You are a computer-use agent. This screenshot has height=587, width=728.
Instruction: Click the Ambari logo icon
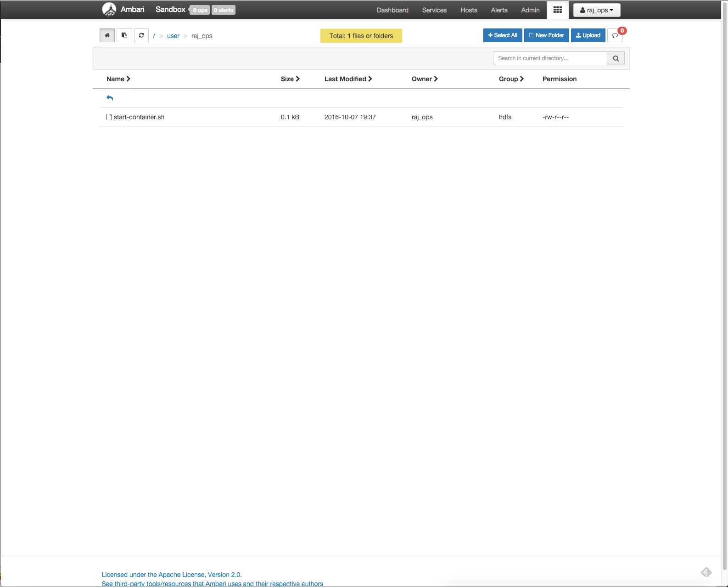109,9
